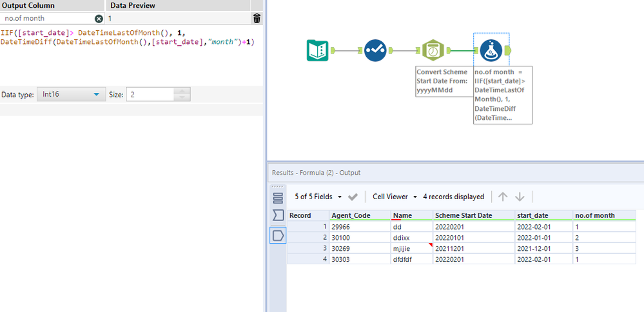
Task: Delete the no.of month expression with trash icon
Action: coord(257,18)
